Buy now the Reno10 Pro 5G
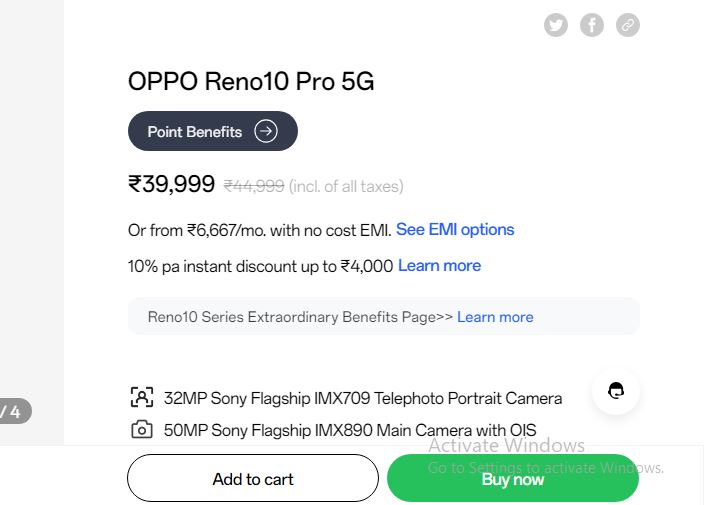 pos(513,479)
